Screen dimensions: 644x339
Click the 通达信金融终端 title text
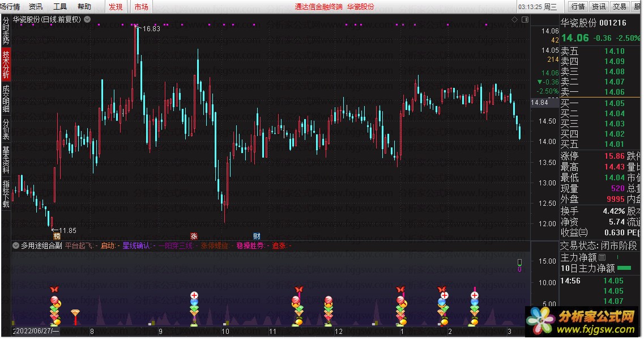[x=318, y=7]
